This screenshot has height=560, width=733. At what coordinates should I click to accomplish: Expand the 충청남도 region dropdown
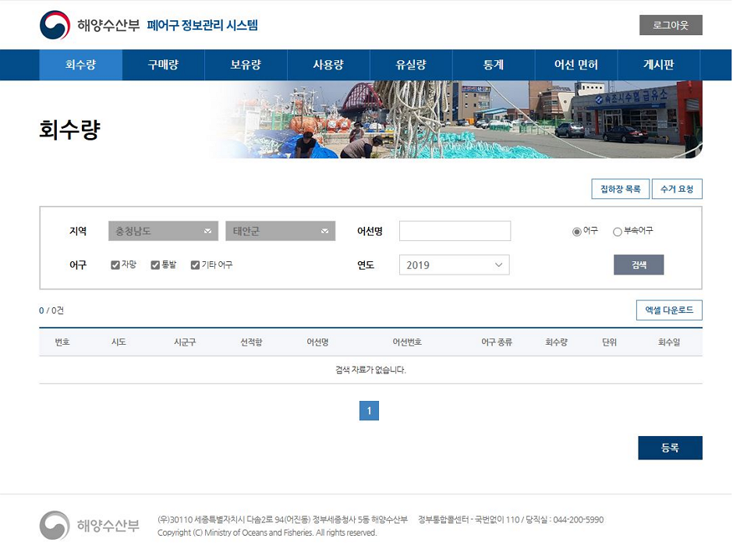pos(163,231)
